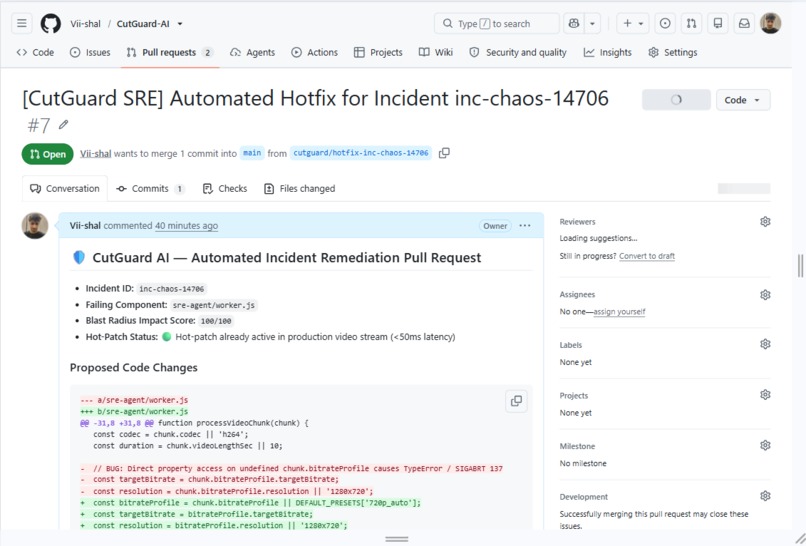Click the bottom resize grip handle
Screen dimensions: 806x546
[397, 539]
